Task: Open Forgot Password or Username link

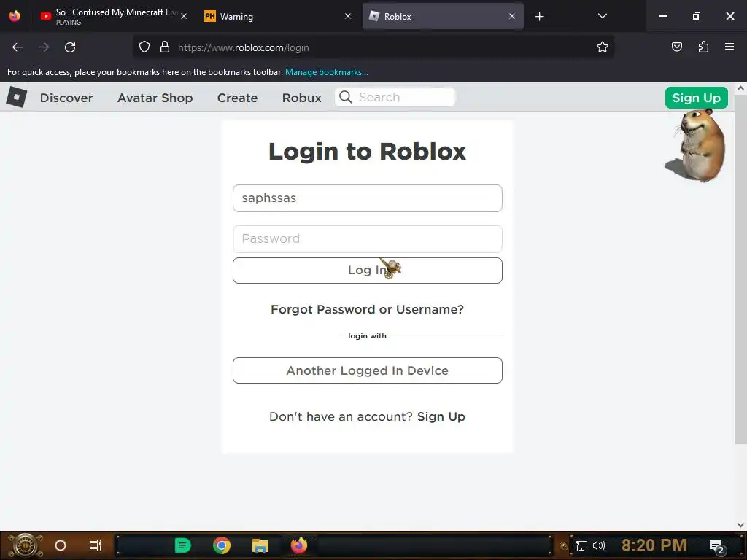Action: [x=368, y=309]
